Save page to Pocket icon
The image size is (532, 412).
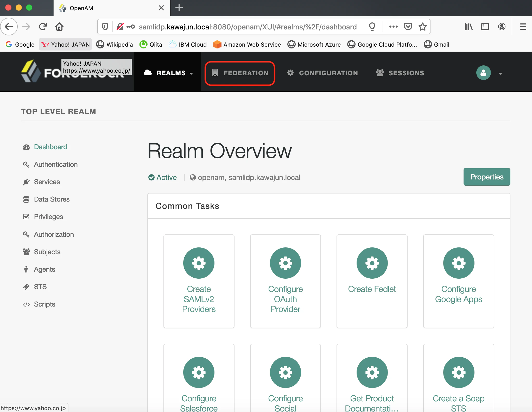(x=408, y=27)
